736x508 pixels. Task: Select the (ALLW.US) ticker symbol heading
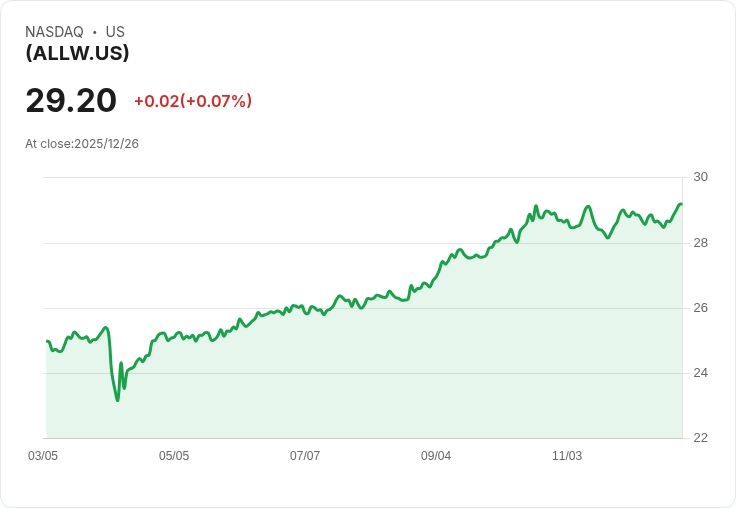[77, 53]
